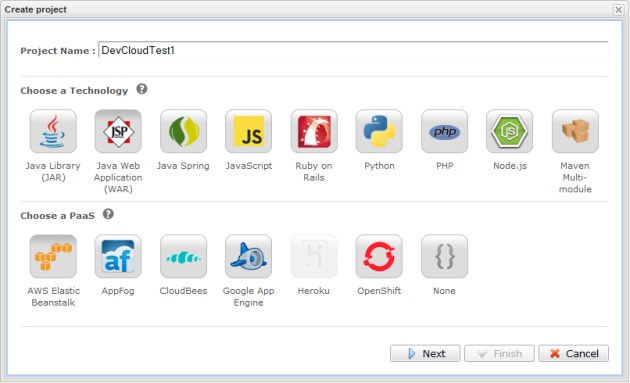
Task: Click the "CloudBees" label text
Action: [183, 291]
